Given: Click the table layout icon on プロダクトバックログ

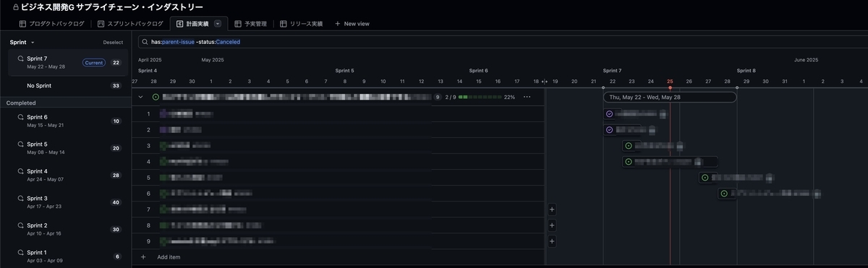Looking at the screenshot, I should [x=22, y=24].
